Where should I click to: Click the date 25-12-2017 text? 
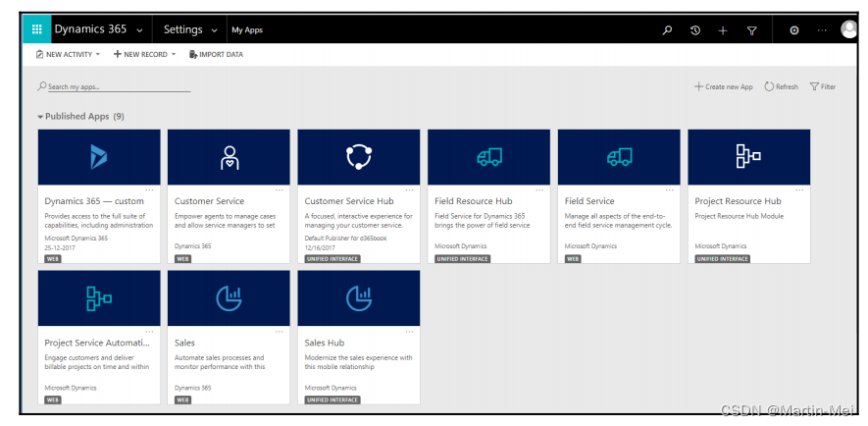click(60, 247)
